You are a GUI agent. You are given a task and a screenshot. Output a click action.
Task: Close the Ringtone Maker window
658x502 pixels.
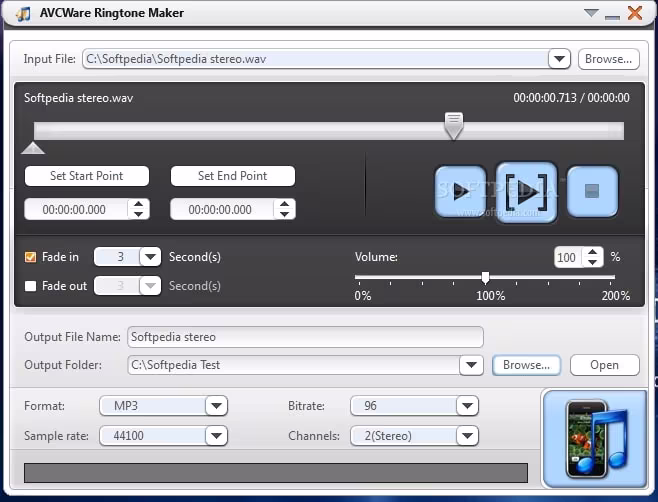coord(635,13)
